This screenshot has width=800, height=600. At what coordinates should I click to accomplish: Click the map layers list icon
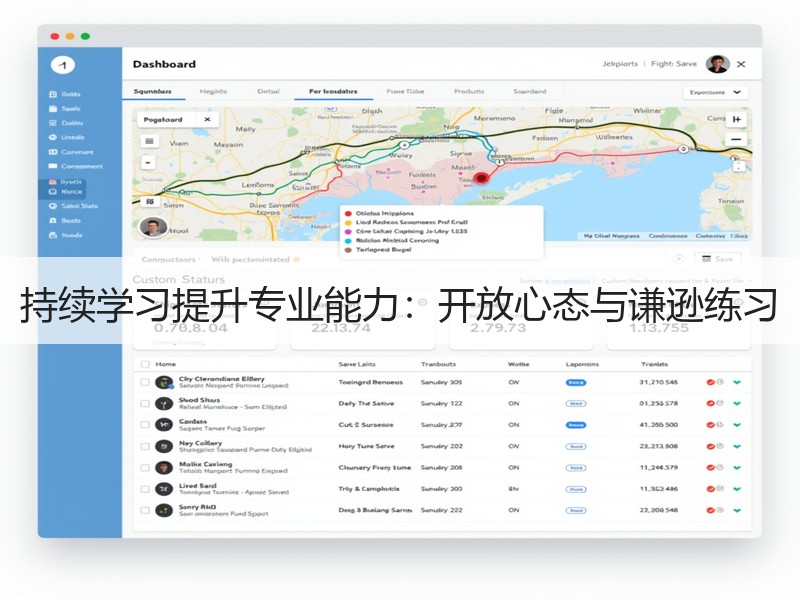coord(149,141)
